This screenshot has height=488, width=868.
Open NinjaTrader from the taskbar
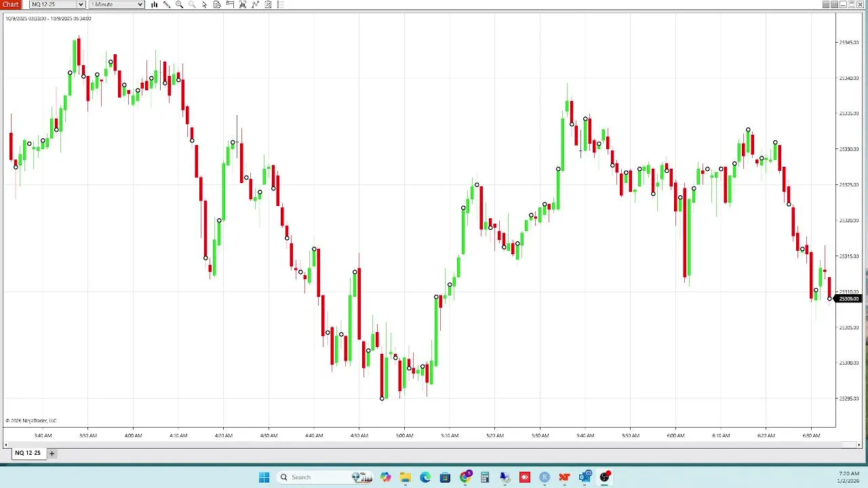(x=564, y=477)
